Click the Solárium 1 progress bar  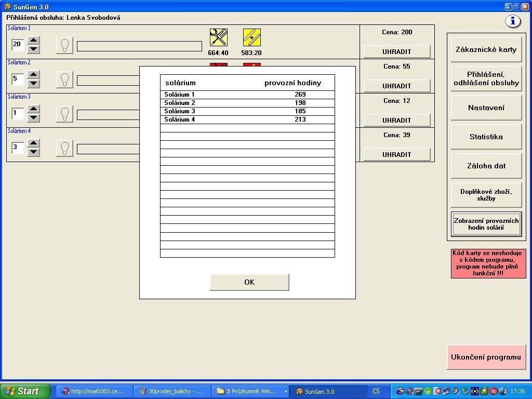tap(139, 46)
